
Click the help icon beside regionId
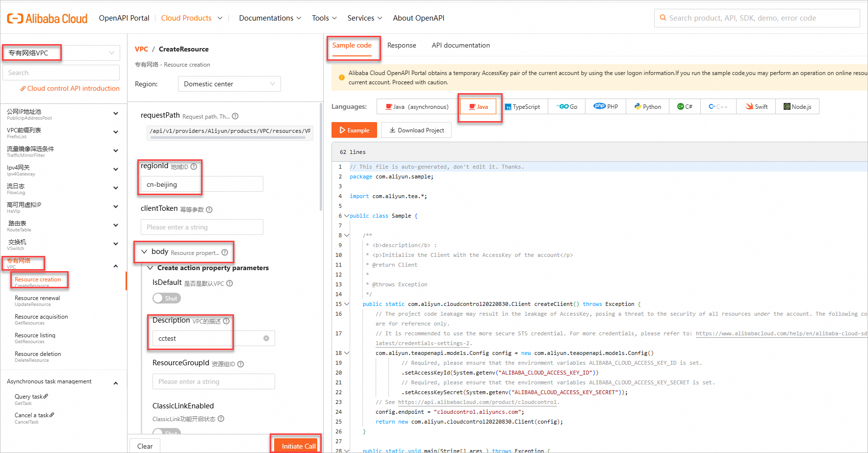194,167
